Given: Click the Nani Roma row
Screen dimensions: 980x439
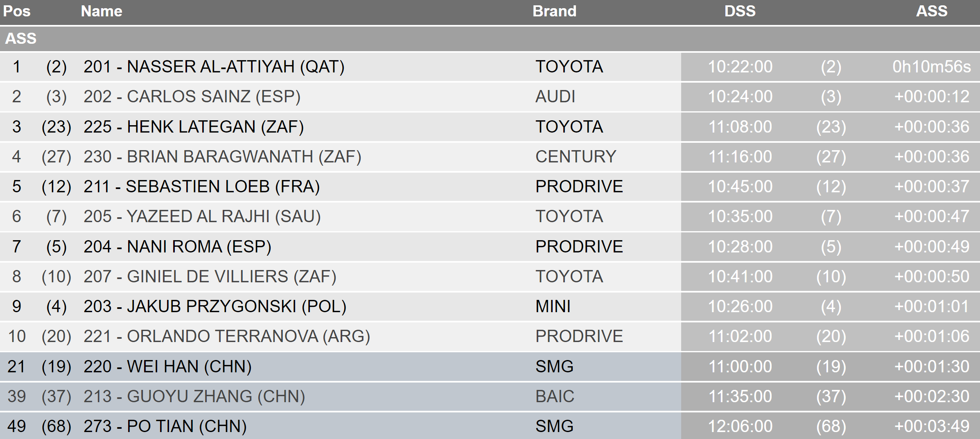Looking at the screenshot, I should tap(177, 247).
